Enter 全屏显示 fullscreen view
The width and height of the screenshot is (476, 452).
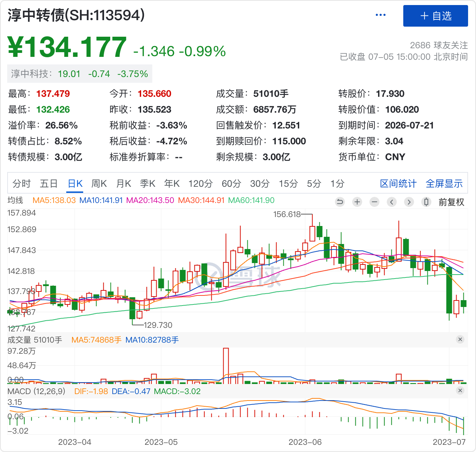click(x=444, y=184)
